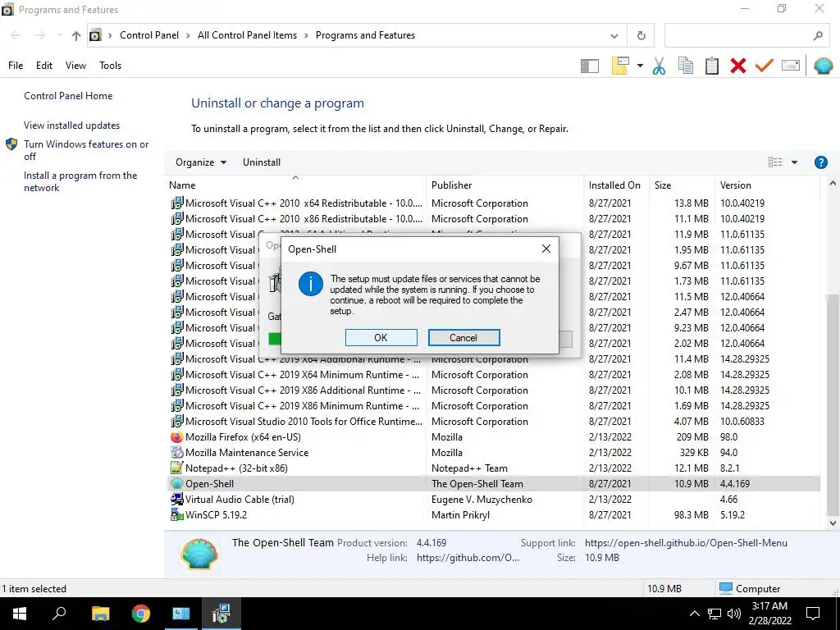
Task: Open the sticky note icon dropdown arrow
Action: pos(640,66)
